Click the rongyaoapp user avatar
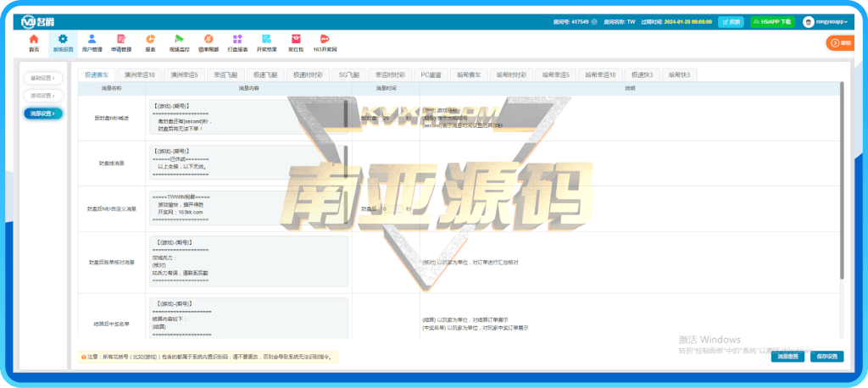The width and height of the screenshot is (868, 388). point(809,22)
